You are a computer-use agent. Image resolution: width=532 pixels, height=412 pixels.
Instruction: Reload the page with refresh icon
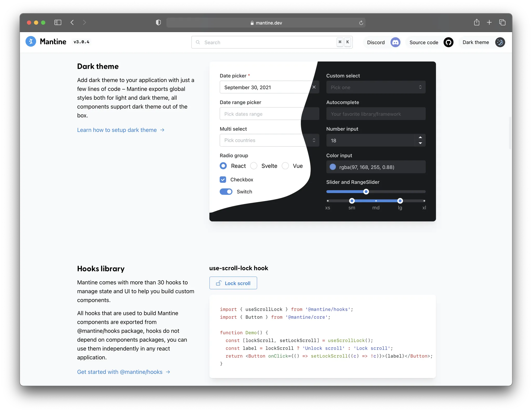(361, 23)
